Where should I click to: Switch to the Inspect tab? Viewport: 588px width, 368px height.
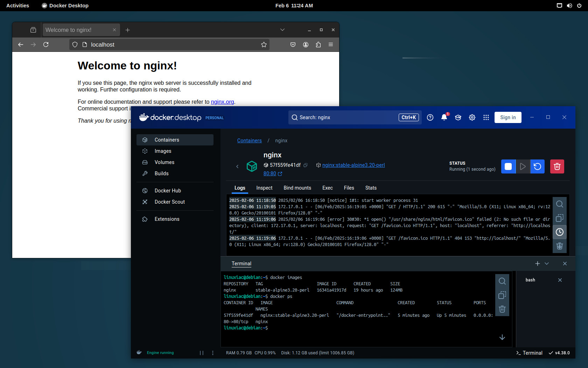pos(264,188)
